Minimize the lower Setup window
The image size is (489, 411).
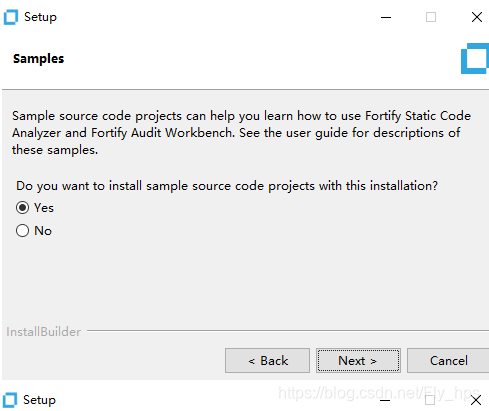pyautogui.click(x=385, y=400)
